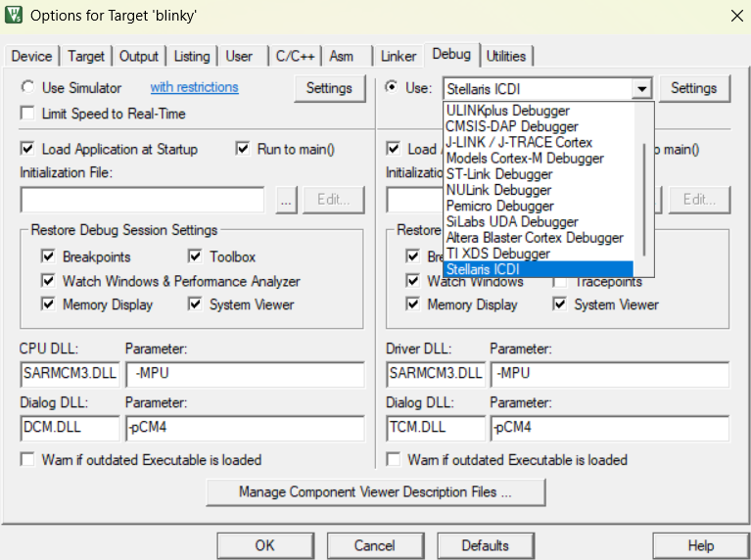
Task: Pick ST-Link Debugger from list
Action: click(x=539, y=174)
